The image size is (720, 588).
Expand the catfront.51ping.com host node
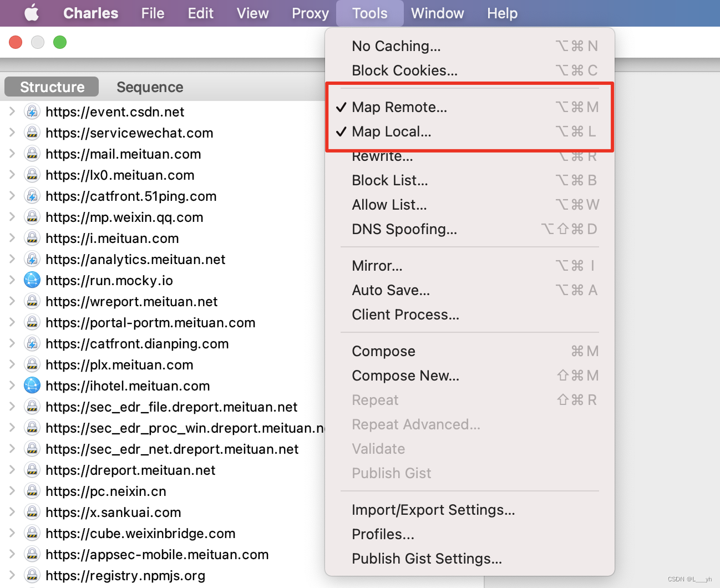tap(12, 196)
